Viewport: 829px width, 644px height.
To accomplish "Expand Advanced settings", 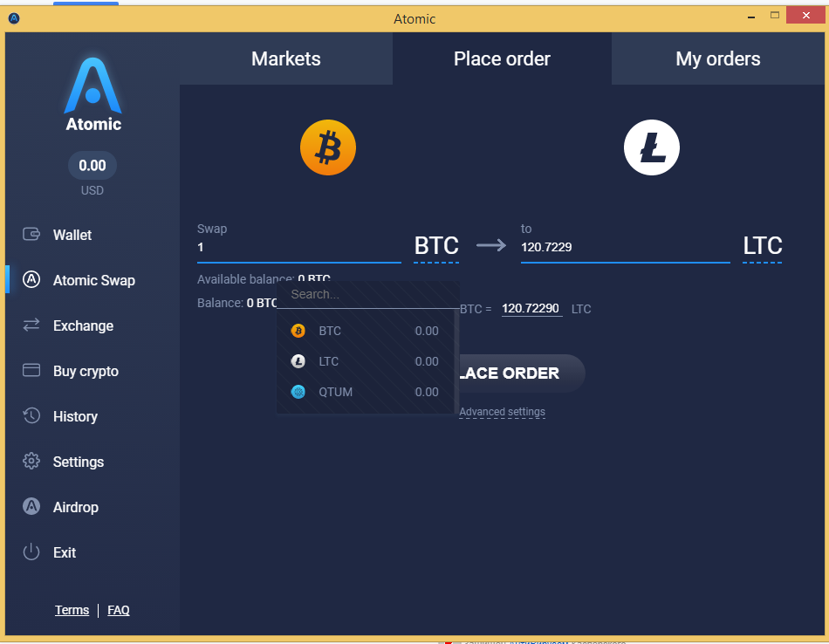I will [502, 412].
